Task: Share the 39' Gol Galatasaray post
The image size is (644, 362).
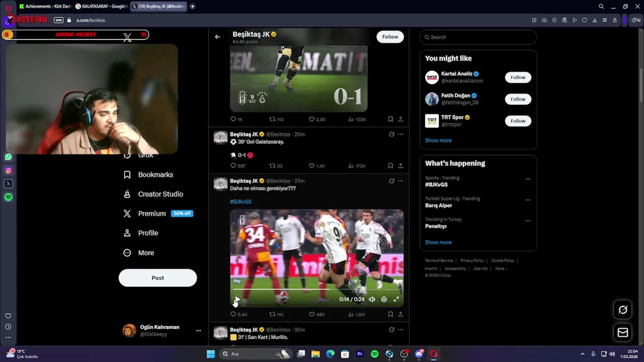Action: [400, 166]
